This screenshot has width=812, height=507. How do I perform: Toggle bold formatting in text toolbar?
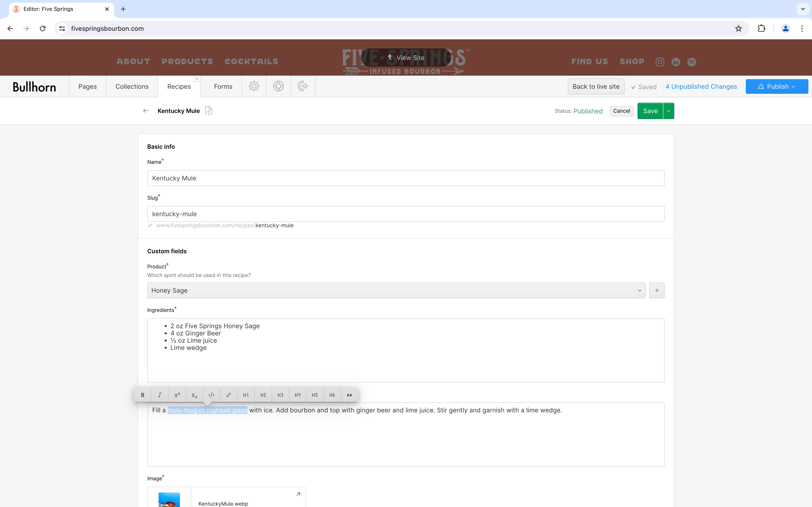[143, 395]
